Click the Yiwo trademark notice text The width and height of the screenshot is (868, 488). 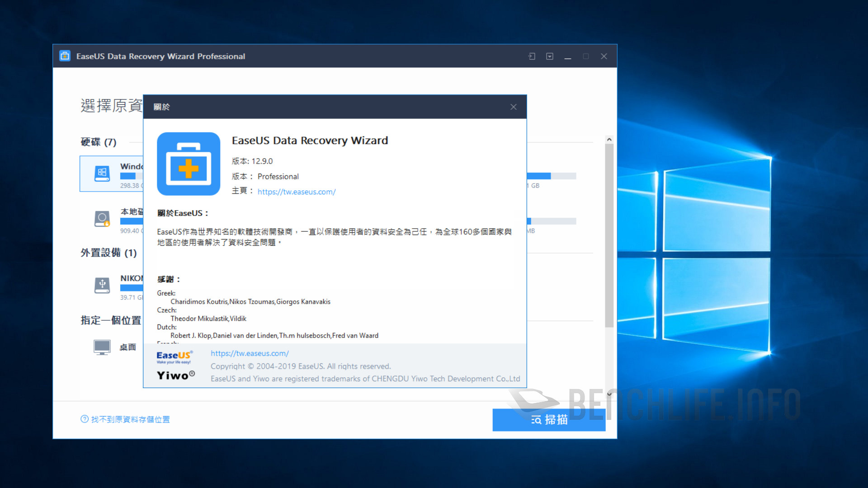pyautogui.click(x=365, y=379)
